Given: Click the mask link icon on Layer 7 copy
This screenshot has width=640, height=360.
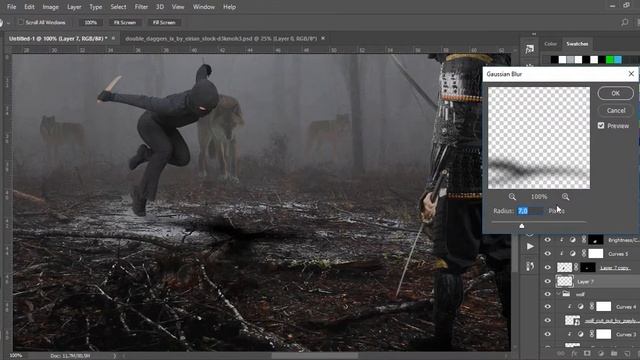Looking at the screenshot, I should pyautogui.click(x=576, y=267).
